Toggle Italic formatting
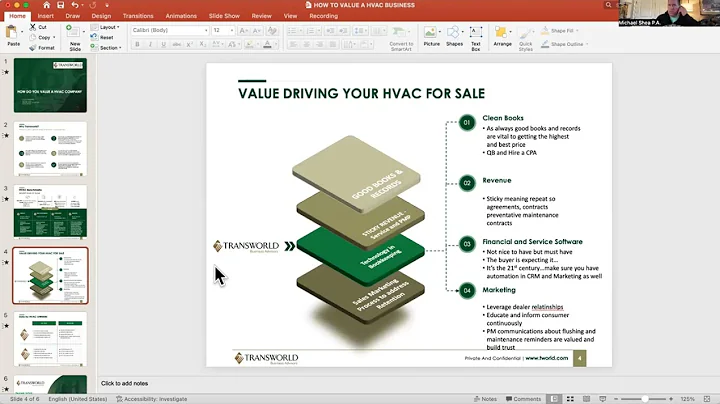The height and width of the screenshot is (404, 720). point(150,44)
